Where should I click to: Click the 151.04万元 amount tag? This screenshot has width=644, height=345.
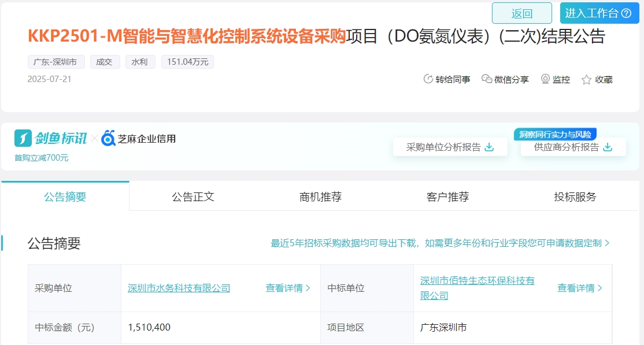[x=187, y=61]
